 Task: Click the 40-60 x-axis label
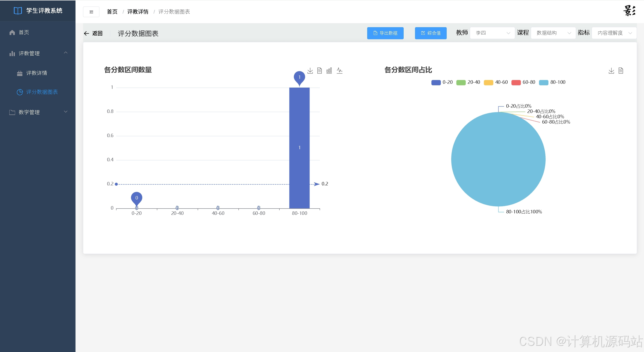[218, 213]
